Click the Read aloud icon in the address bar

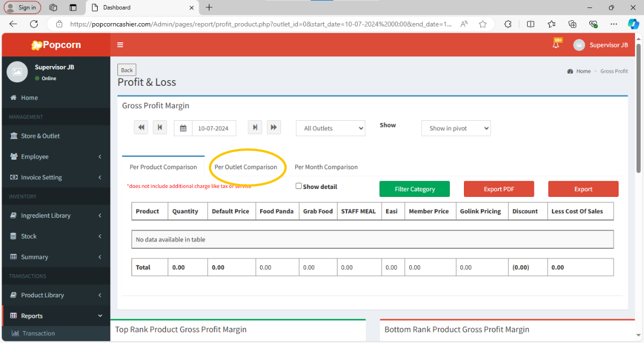tap(464, 24)
